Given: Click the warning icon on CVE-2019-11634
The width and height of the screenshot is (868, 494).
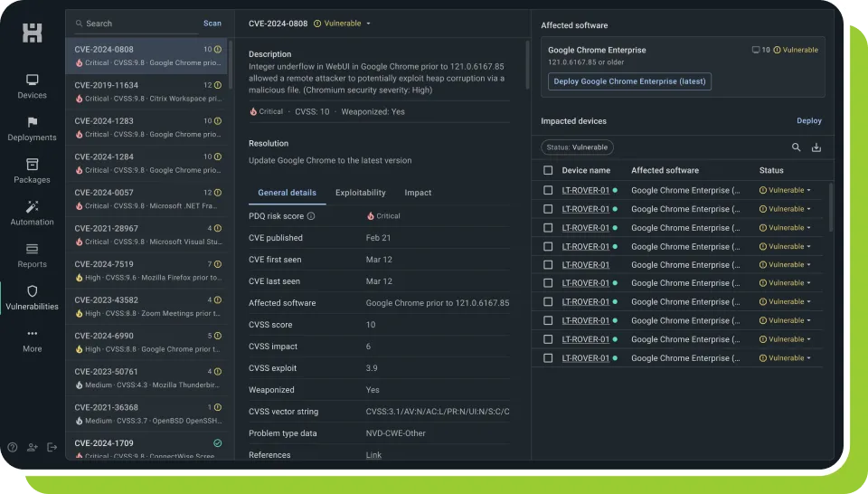Looking at the screenshot, I should 218,85.
